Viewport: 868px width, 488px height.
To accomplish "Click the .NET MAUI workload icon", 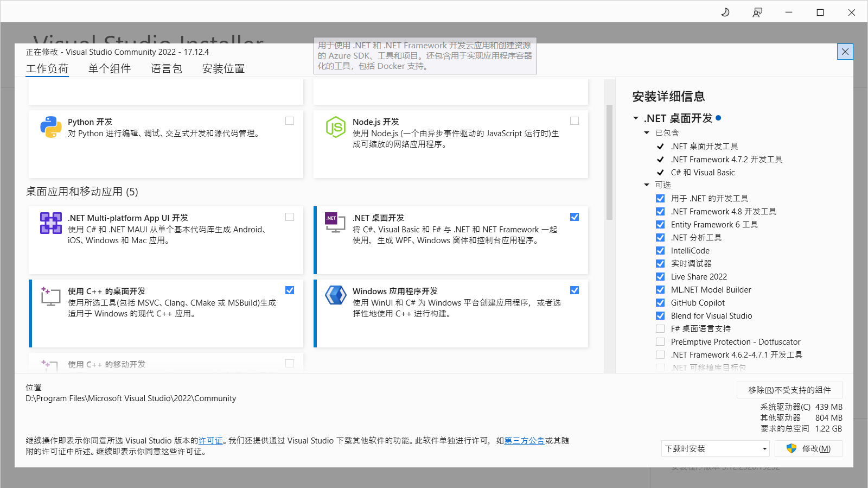I will [50, 223].
